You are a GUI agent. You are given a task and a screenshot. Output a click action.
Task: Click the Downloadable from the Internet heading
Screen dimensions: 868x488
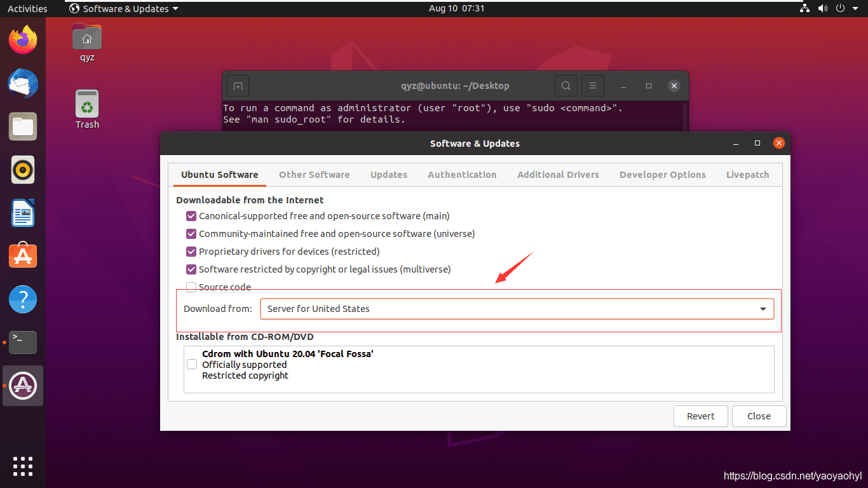pyautogui.click(x=250, y=200)
